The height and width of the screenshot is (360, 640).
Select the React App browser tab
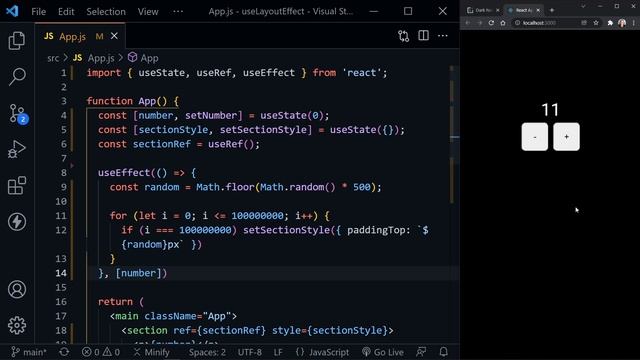click(x=523, y=10)
